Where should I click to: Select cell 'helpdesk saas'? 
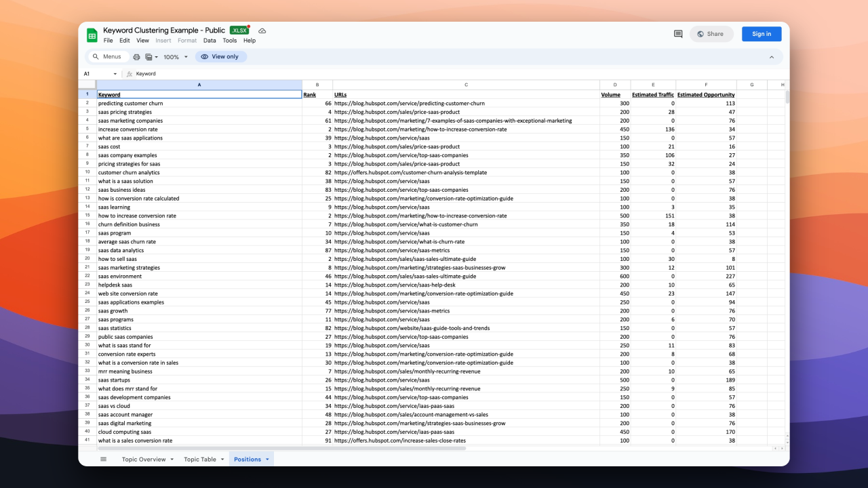199,285
